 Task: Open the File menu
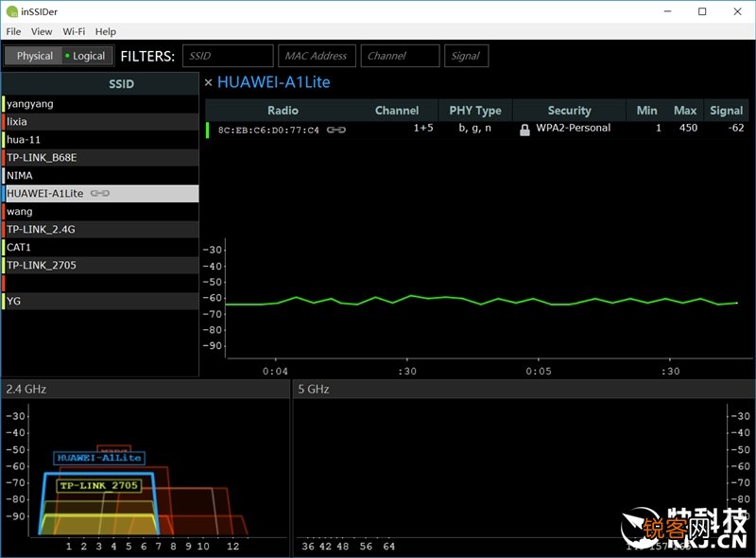click(13, 32)
